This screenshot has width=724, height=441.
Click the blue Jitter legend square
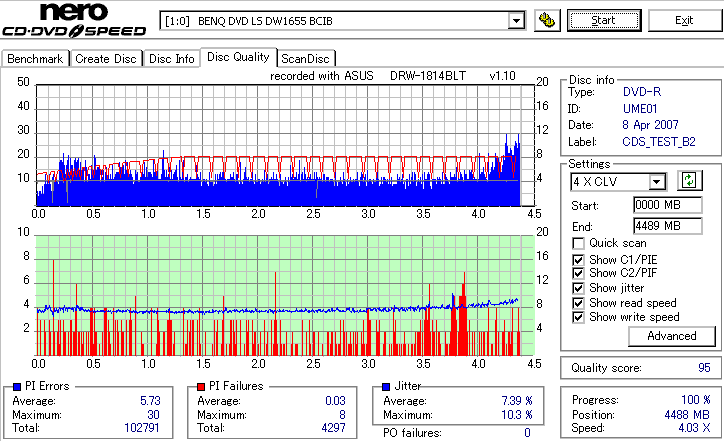386,387
